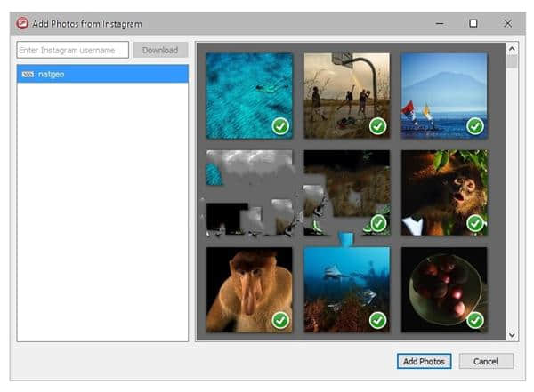Viewport: 534px width, 392px height.
Task: Click the vertical scrollbar thumb
Action: click(512, 61)
